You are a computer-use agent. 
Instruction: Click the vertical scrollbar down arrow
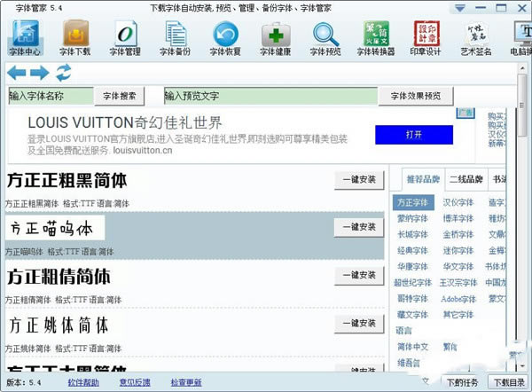coord(522,366)
